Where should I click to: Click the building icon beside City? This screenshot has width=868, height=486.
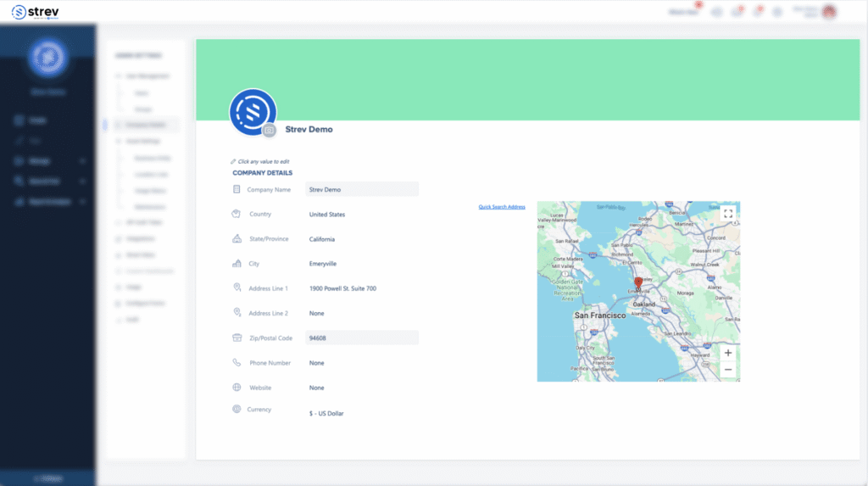236,264
